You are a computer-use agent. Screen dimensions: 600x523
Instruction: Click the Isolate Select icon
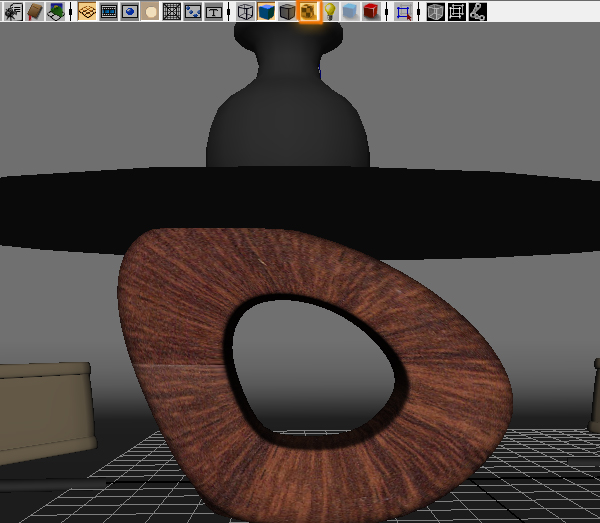pyautogui.click(x=403, y=11)
